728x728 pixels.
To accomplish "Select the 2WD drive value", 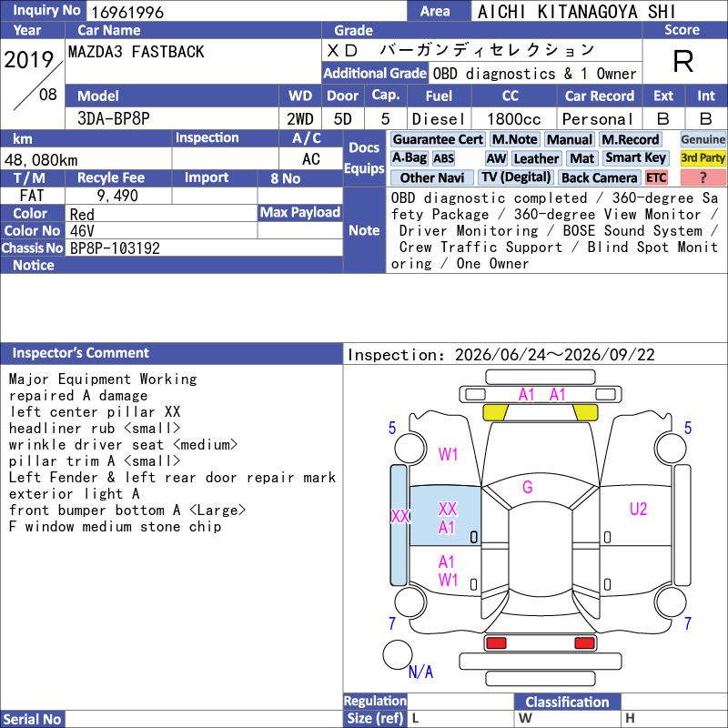I will pos(300,119).
